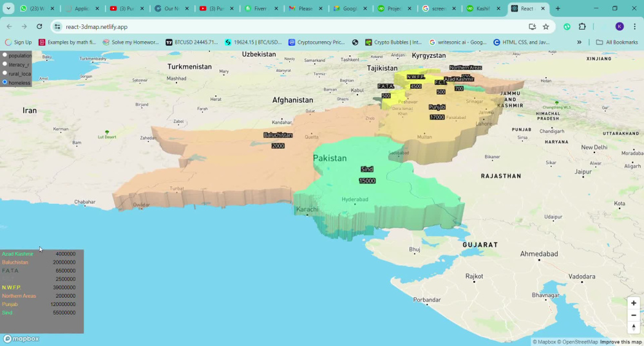Close the React tab

point(542,8)
